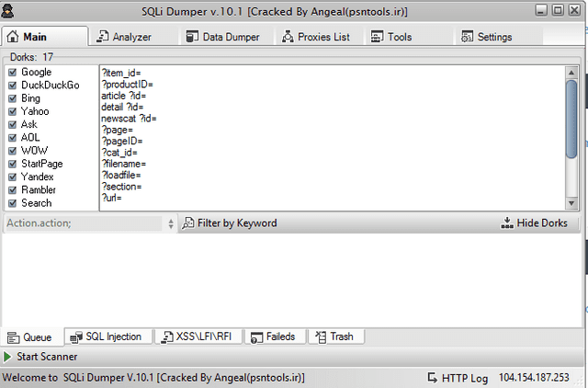Click the dork line detail ?id=
The width and height of the screenshot is (588, 388).
[122, 107]
